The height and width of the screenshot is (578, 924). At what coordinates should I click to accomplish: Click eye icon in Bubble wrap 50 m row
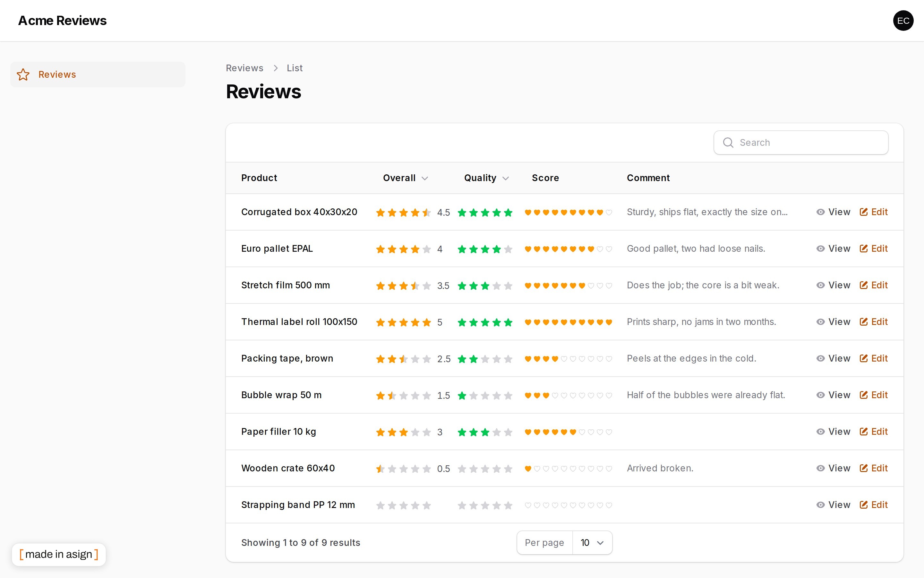[820, 395]
